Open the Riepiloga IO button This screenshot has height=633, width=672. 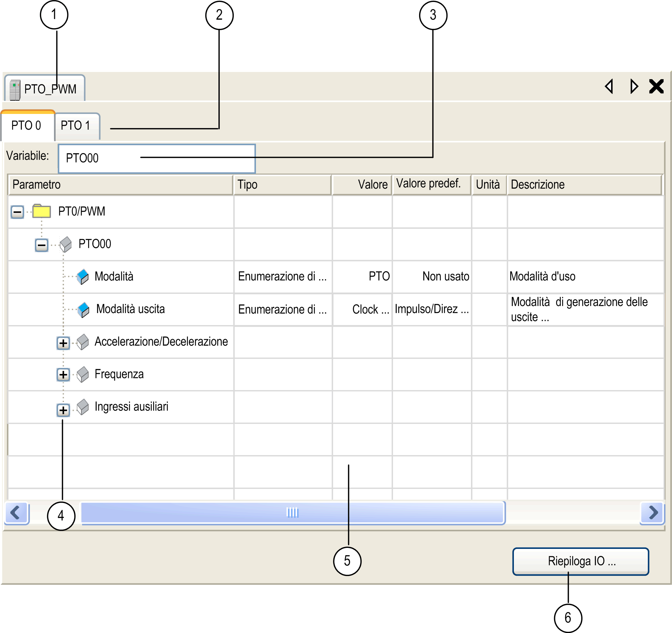point(581,561)
